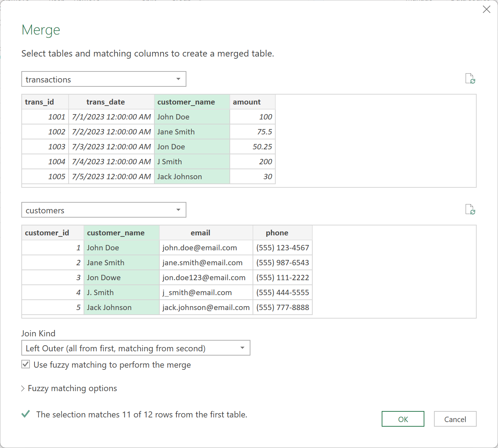498x448 pixels.
Task: Select the amount column header
Action: point(247,102)
